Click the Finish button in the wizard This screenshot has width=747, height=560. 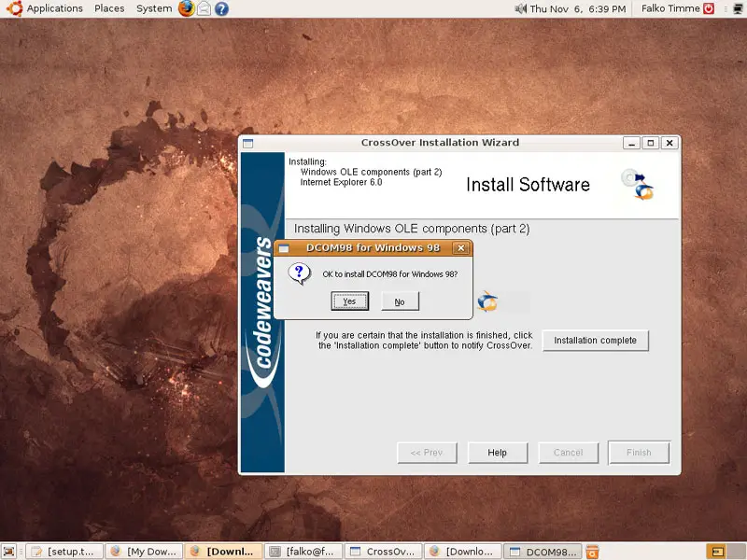click(x=639, y=453)
